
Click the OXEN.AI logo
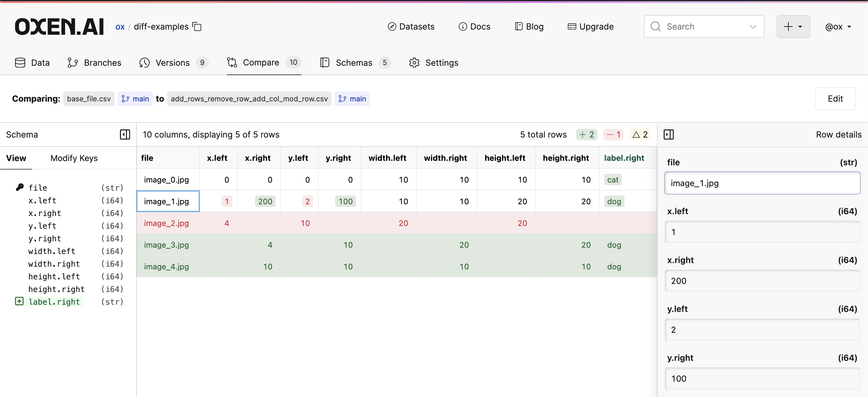coord(59,27)
